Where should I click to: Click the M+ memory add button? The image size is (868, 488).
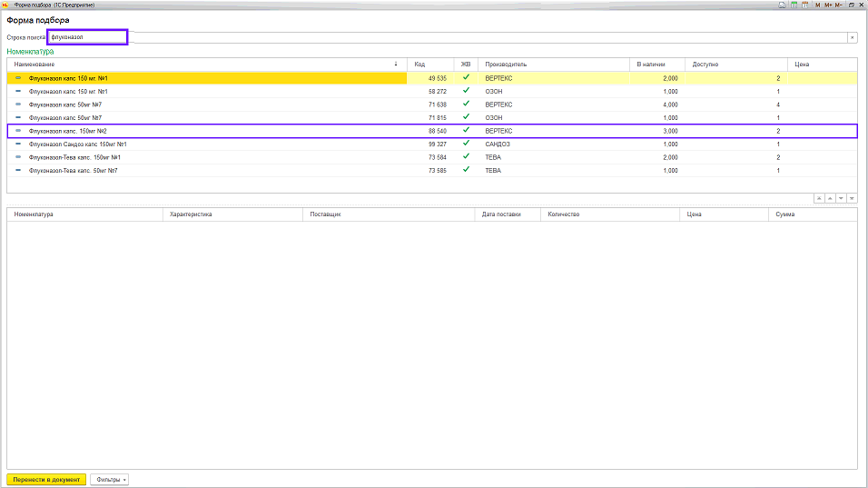pos(827,5)
